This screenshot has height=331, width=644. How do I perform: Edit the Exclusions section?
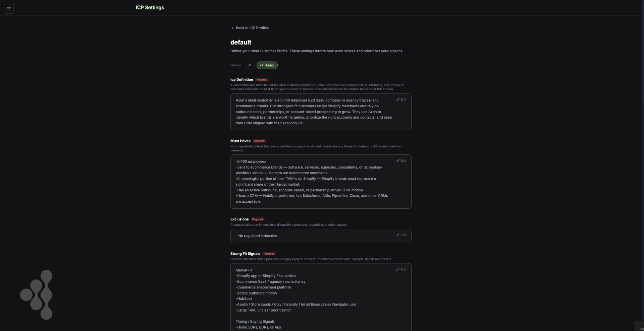(x=401, y=235)
